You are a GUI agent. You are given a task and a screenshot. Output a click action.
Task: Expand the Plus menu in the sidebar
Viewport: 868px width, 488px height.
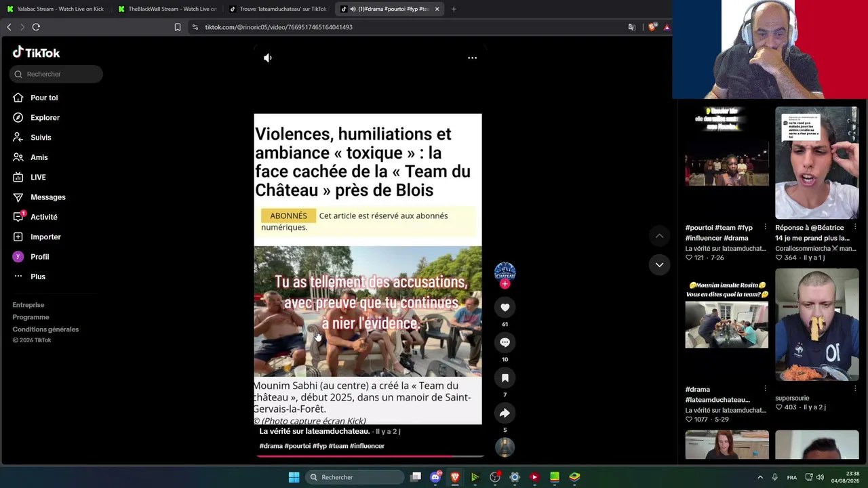[38, 277]
